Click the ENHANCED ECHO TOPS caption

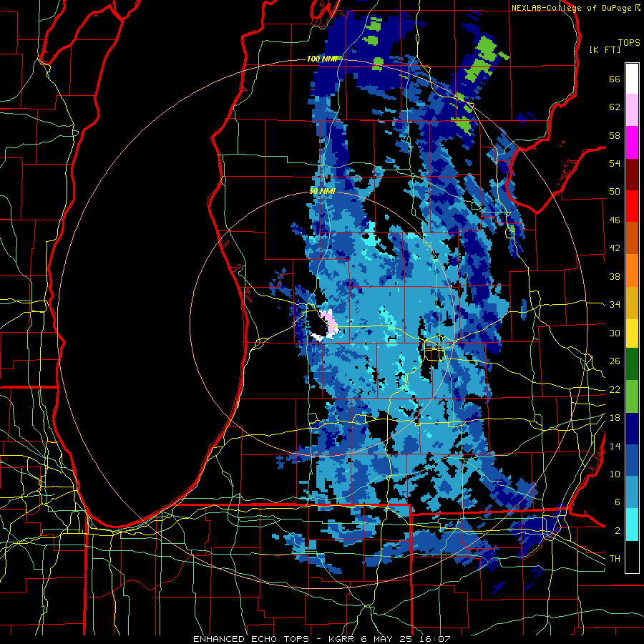(x=251, y=639)
